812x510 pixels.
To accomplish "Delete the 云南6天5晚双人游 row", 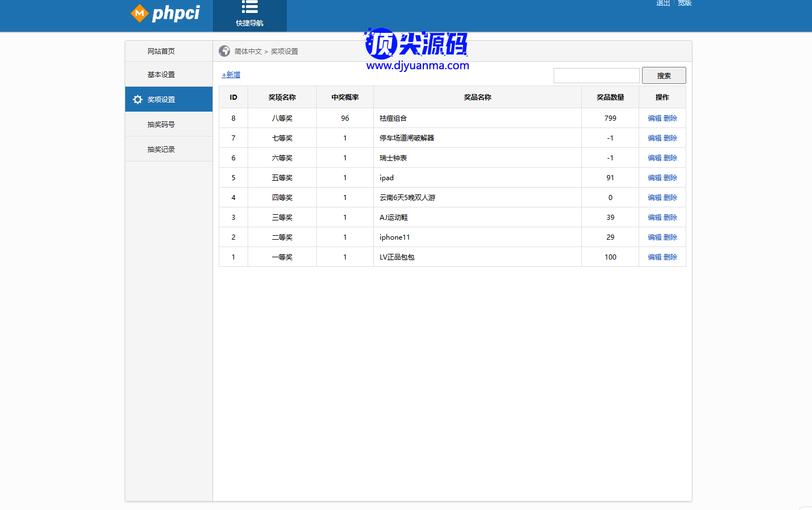I will coord(670,198).
